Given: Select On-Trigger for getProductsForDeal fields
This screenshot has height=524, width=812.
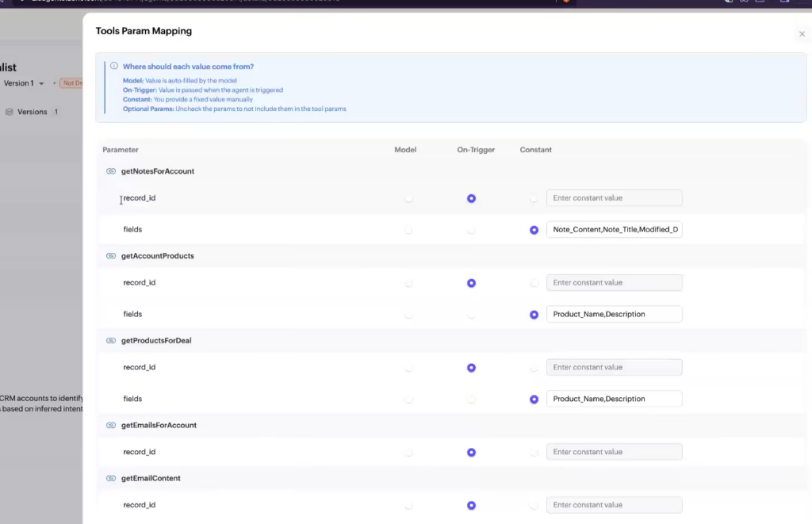Looking at the screenshot, I should point(471,400).
